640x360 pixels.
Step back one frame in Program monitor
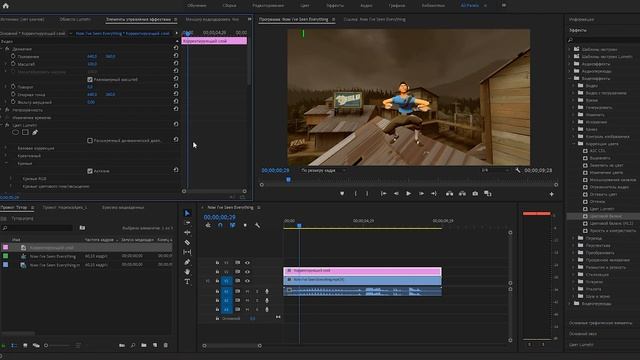(396, 193)
